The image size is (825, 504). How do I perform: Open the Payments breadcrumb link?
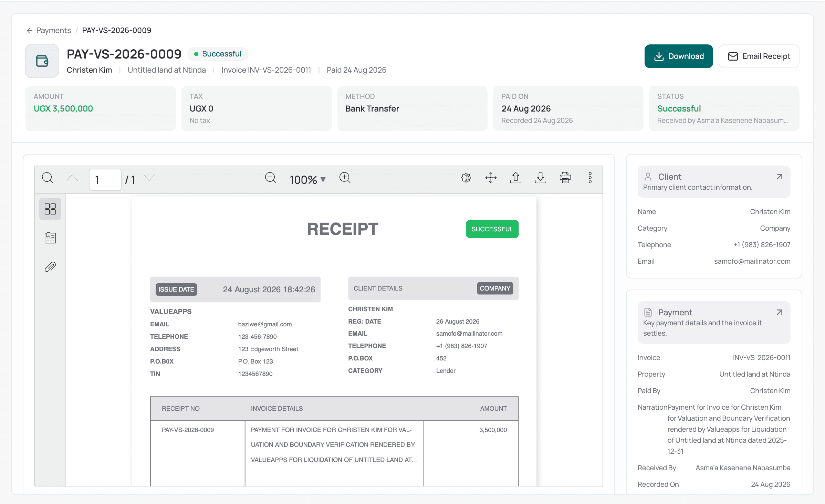tap(53, 30)
